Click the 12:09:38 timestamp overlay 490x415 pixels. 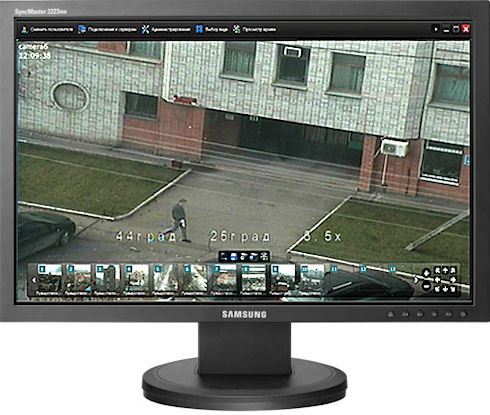click(x=35, y=56)
